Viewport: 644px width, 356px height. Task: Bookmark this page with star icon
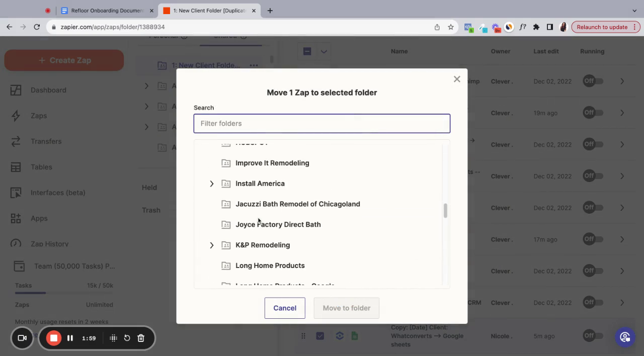click(451, 27)
